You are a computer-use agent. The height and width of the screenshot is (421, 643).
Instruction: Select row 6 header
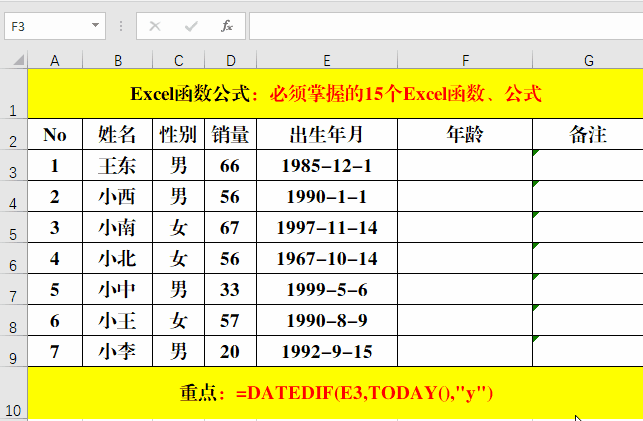(14, 258)
